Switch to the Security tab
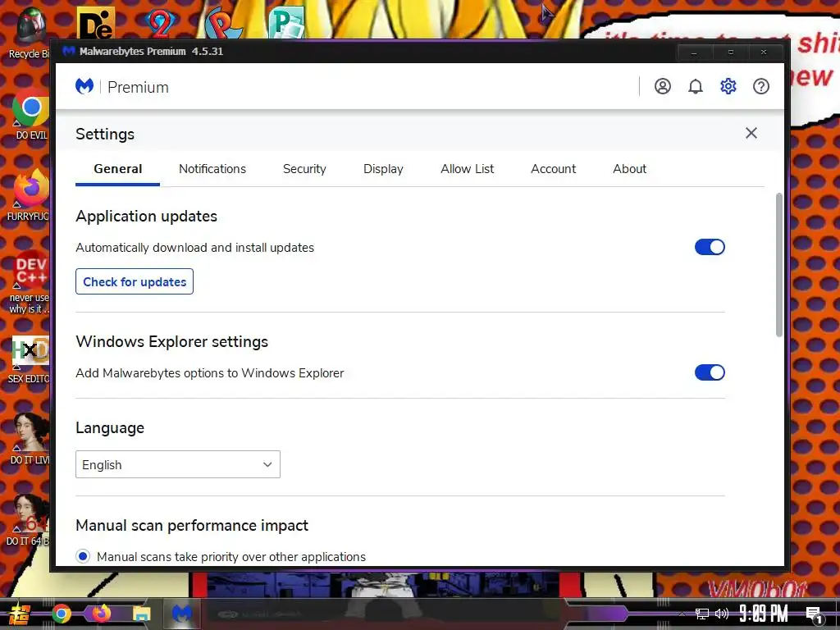The image size is (840, 630). (x=304, y=169)
